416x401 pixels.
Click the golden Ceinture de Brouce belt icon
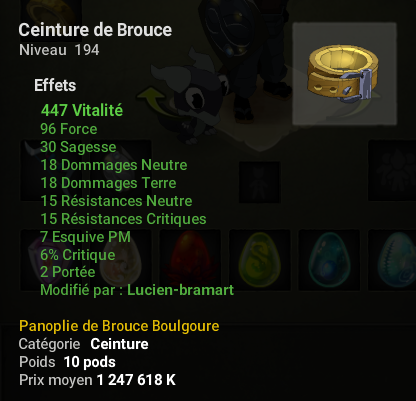click(x=344, y=74)
